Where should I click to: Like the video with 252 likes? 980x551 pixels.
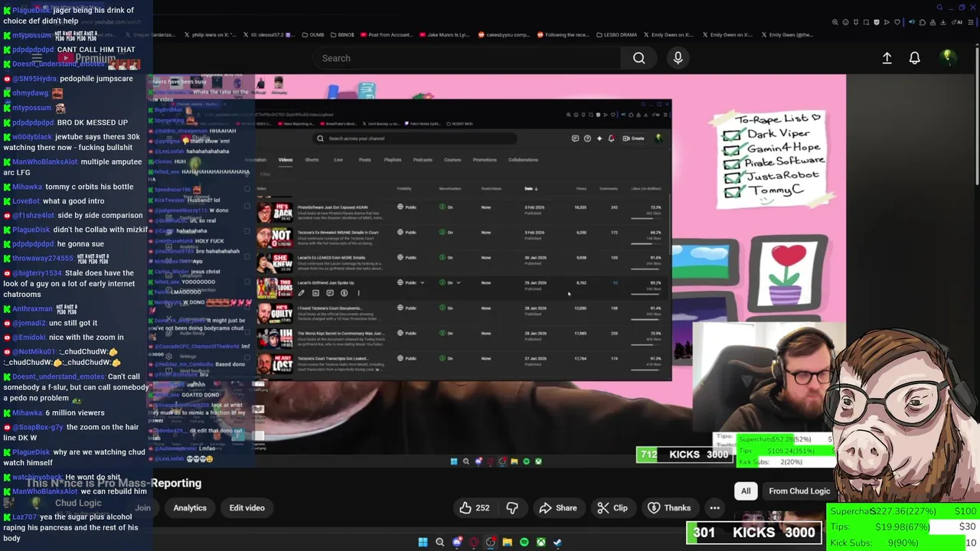475,508
